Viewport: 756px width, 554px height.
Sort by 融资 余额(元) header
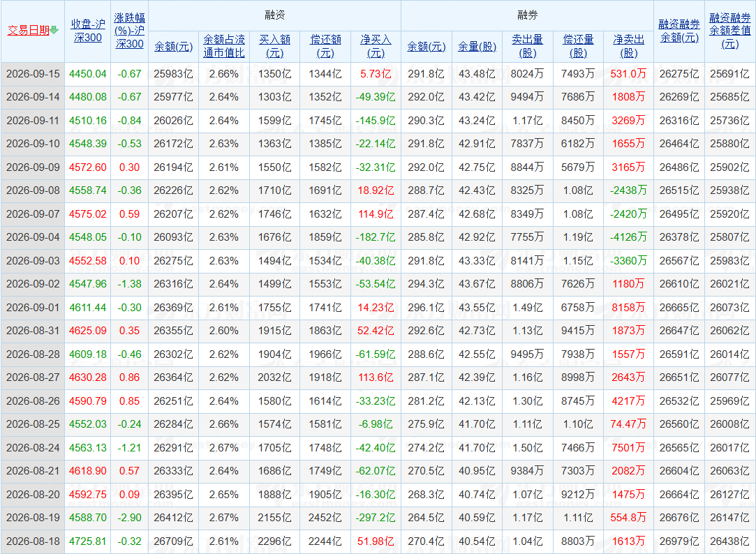point(174,47)
